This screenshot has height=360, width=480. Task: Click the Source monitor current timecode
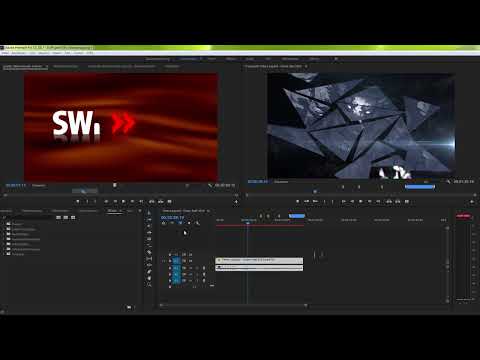click(x=15, y=185)
